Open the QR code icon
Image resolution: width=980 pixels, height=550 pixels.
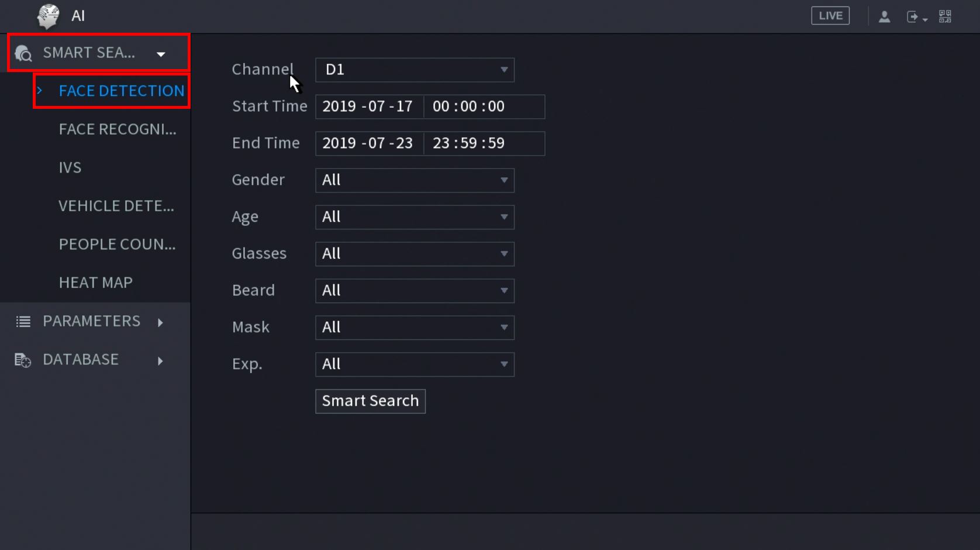pyautogui.click(x=945, y=16)
